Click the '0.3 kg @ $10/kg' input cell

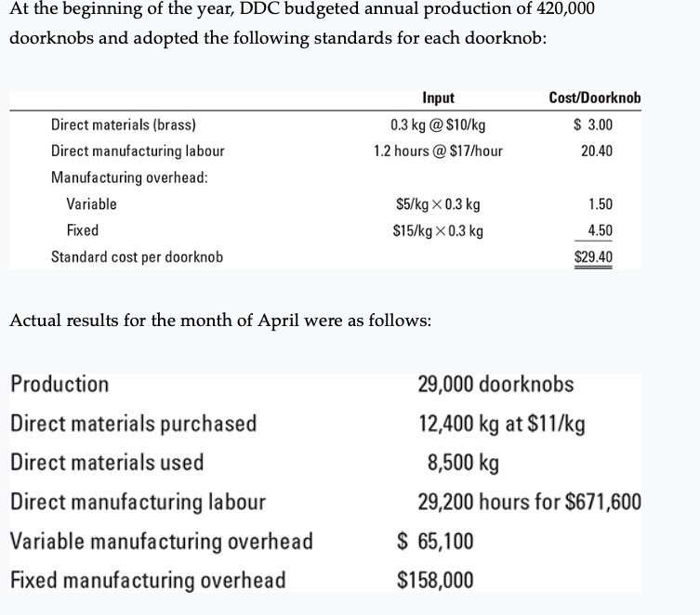click(438, 125)
